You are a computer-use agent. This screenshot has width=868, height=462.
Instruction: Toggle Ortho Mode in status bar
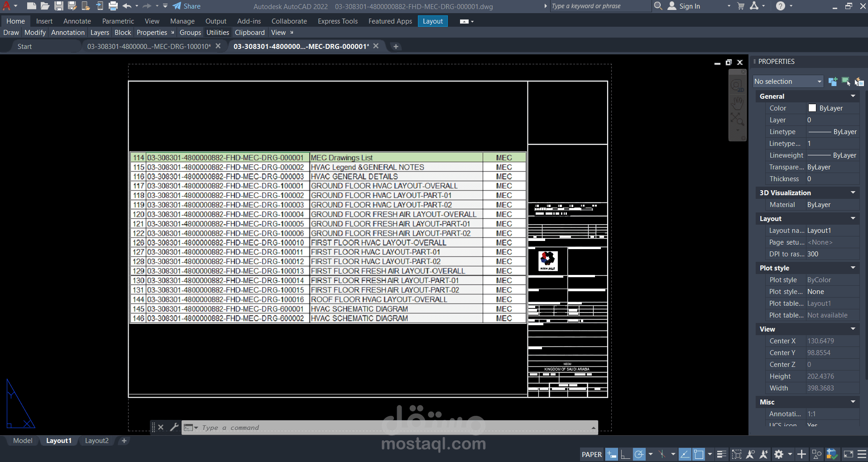point(625,454)
